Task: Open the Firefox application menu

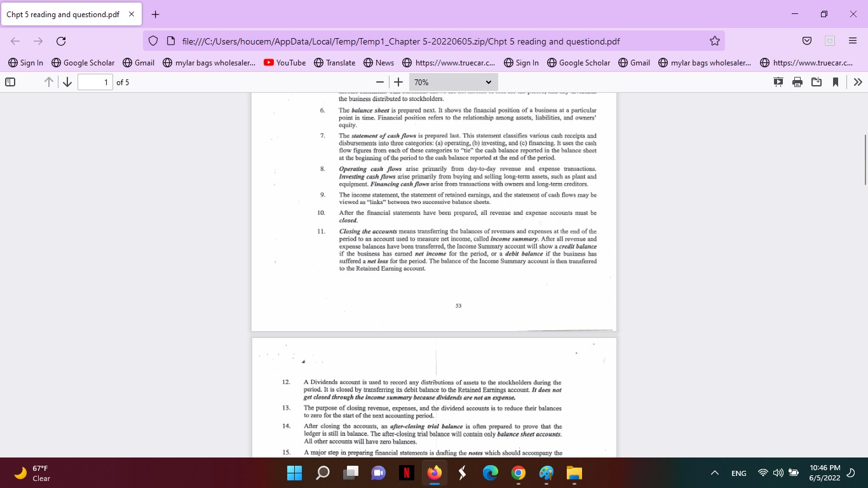Action: coord(852,39)
